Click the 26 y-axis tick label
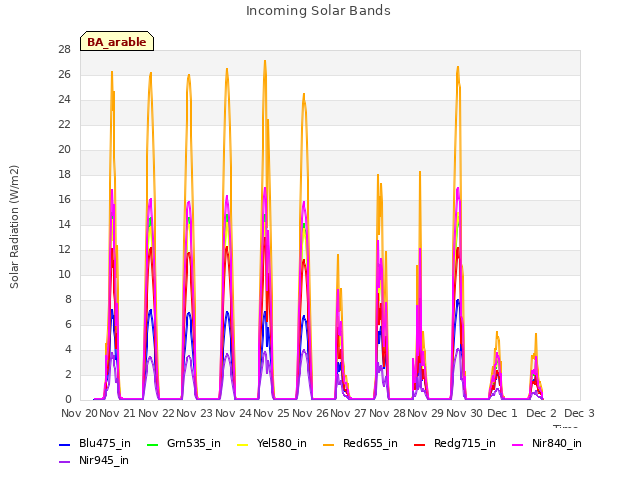 pos(64,74)
